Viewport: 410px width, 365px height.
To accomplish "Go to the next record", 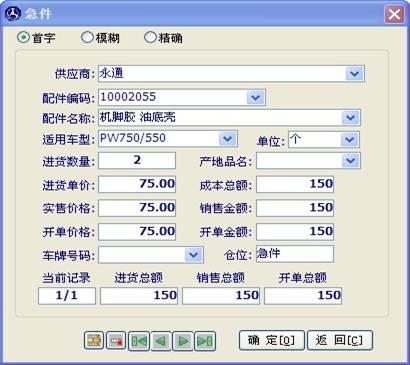I will coord(183,341).
